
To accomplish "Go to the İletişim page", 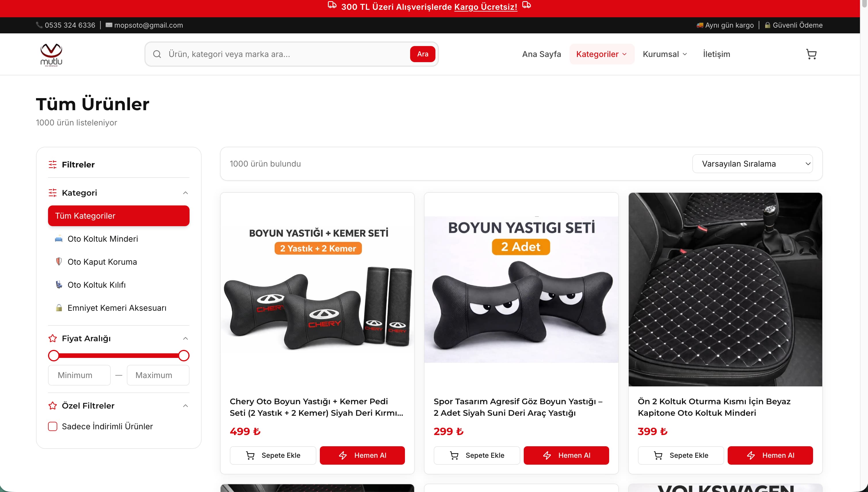I will (x=716, y=54).
